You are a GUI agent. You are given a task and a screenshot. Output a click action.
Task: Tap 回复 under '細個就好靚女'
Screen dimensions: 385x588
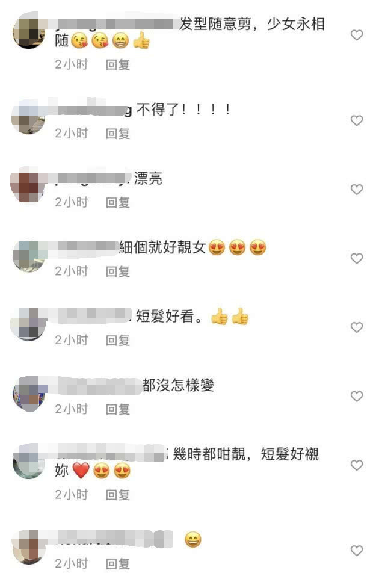118,271
